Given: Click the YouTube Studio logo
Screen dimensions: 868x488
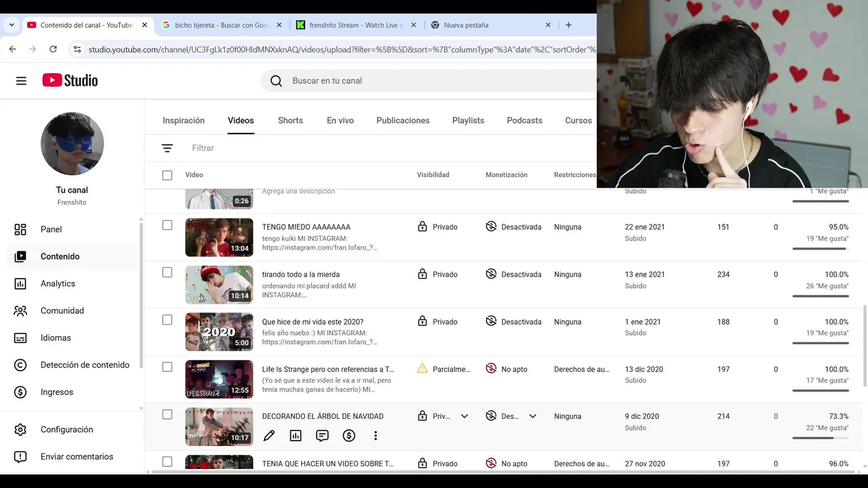Looking at the screenshot, I should tap(70, 81).
